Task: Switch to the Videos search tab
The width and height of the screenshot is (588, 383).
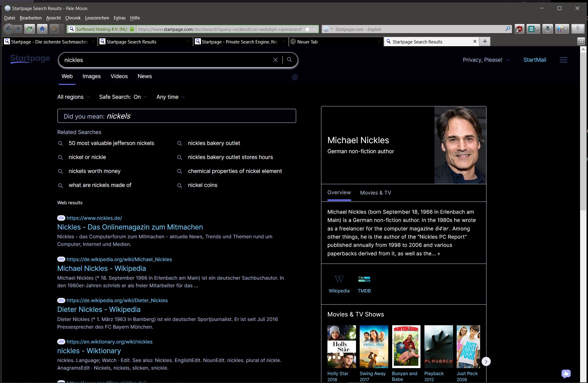Action: 119,76
